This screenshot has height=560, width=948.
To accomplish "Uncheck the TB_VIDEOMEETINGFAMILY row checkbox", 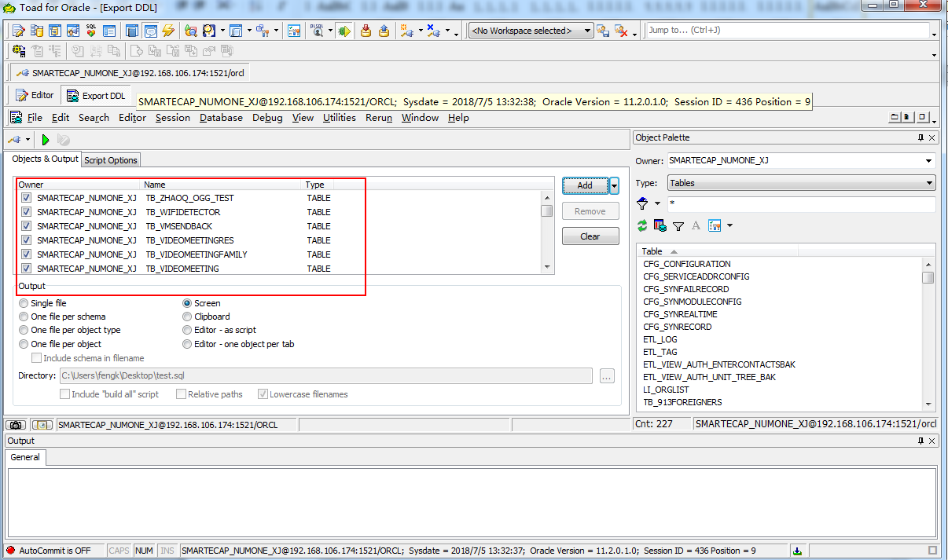I will (x=26, y=254).
